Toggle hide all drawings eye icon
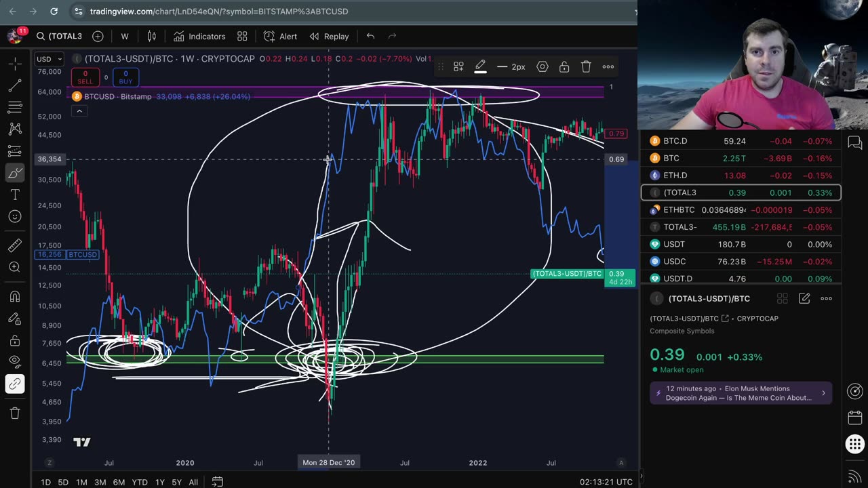Screen dimensions: 868x488 (x=15, y=362)
